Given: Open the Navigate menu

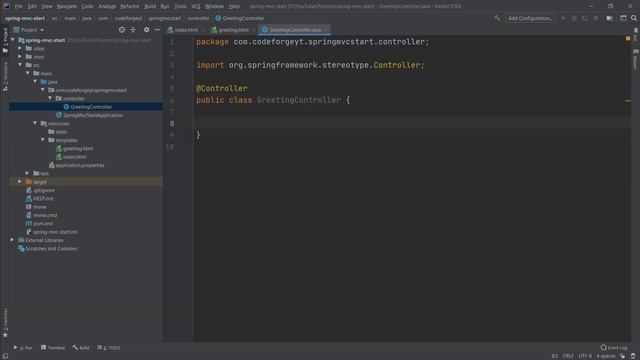Looking at the screenshot, I should click(67, 7).
